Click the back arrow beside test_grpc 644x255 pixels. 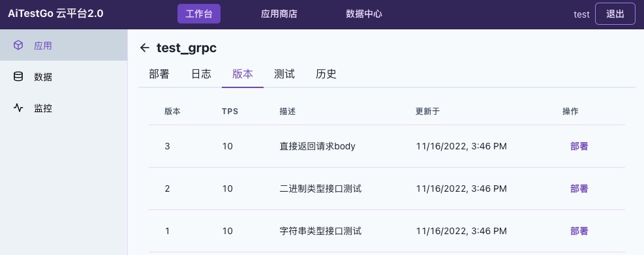click(x=144, y=48)
